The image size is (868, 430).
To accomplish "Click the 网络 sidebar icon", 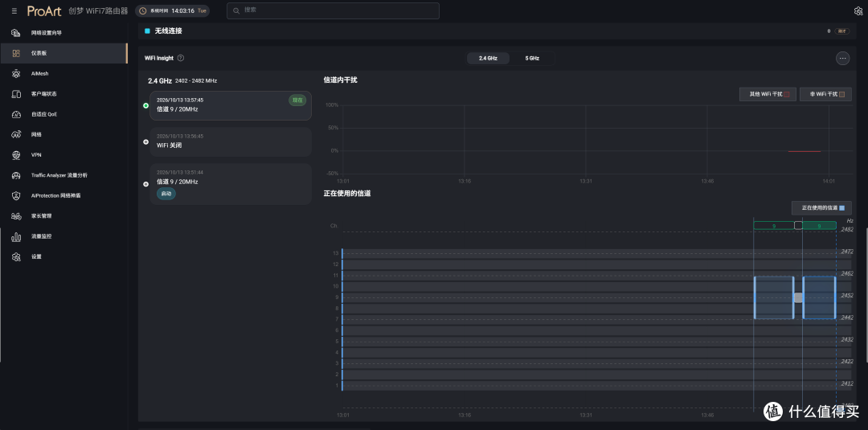I will coord(16,134).
